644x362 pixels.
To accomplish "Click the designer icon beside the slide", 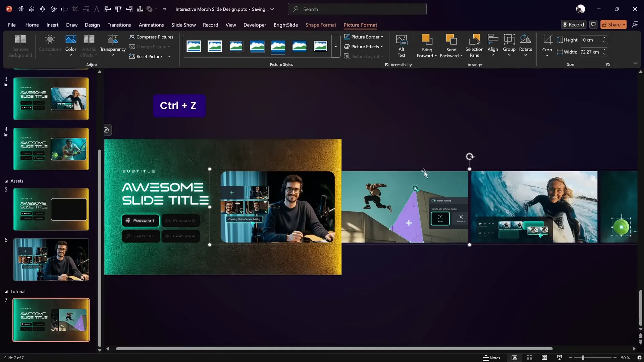I will [x=107, y=130].
